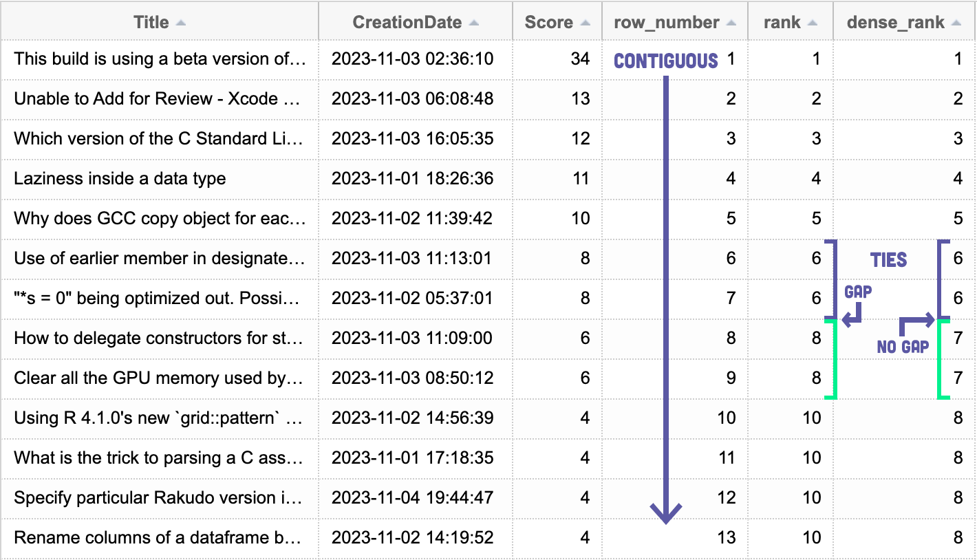Select the row with score 34
Image resolution: width=977 pixels, height=560 pixels.
click(275, 58)
